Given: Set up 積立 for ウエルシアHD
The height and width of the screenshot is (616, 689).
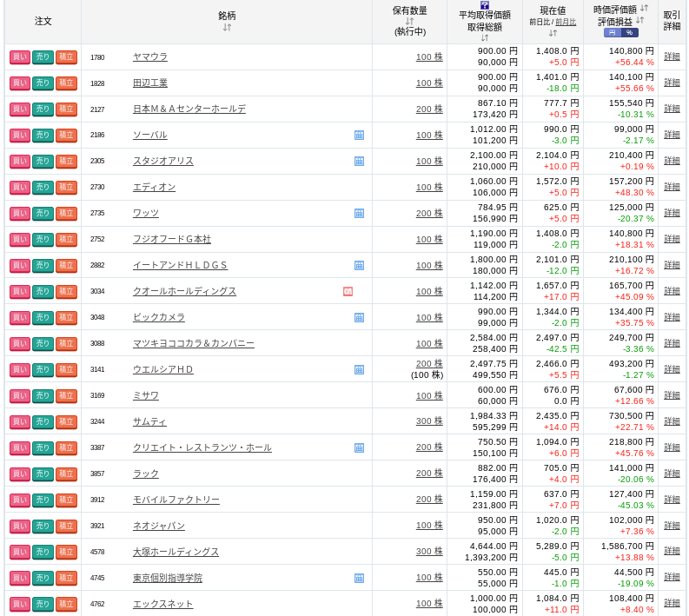Looking at the screenshot, I should [66, 369].
